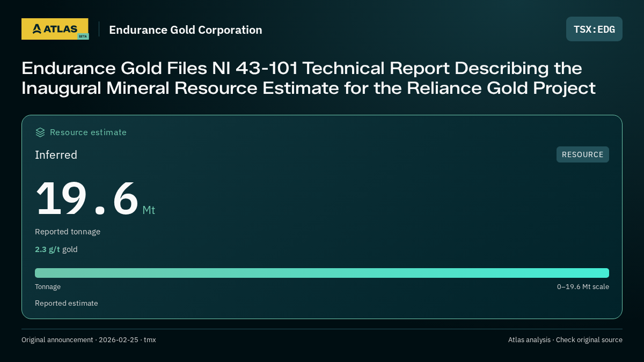Click the tonnage progress bar
Image resolution: width=644 pixels, height=362 pixels.
pyautogui.click(x=322, y=273)
